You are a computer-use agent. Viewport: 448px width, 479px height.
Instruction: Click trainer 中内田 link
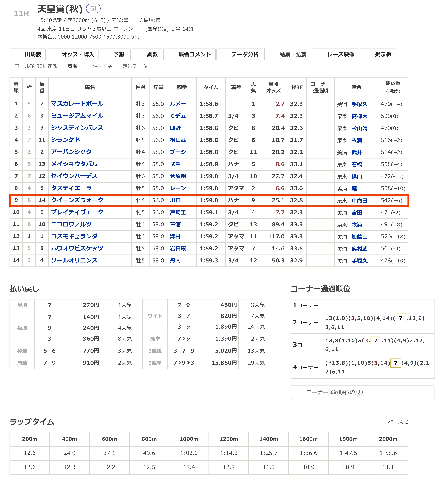pos(359,201)
